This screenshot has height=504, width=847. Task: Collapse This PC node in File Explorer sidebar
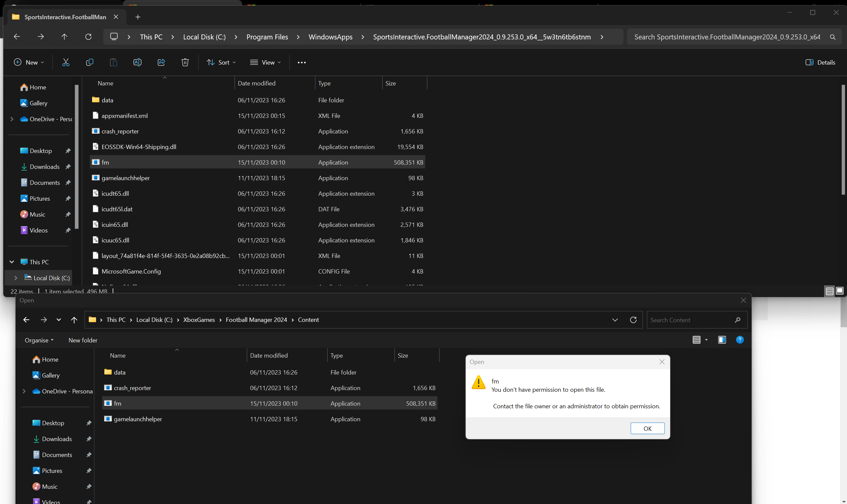click(12, 262)
